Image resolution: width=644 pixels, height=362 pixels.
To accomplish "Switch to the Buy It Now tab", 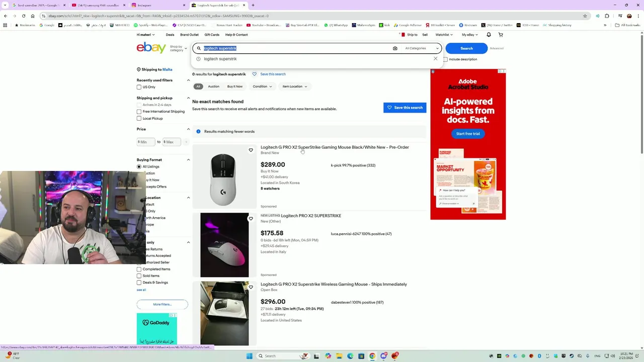I will (x=234, y=86).
